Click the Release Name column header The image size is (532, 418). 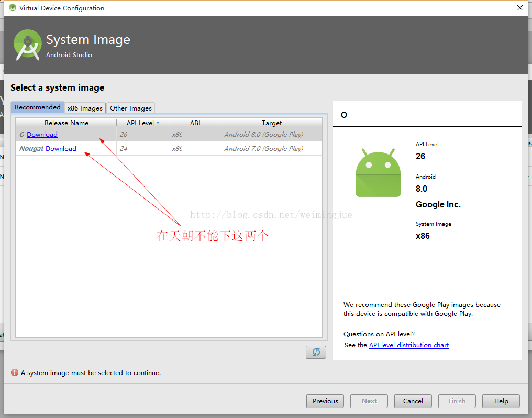click(66, 123)
